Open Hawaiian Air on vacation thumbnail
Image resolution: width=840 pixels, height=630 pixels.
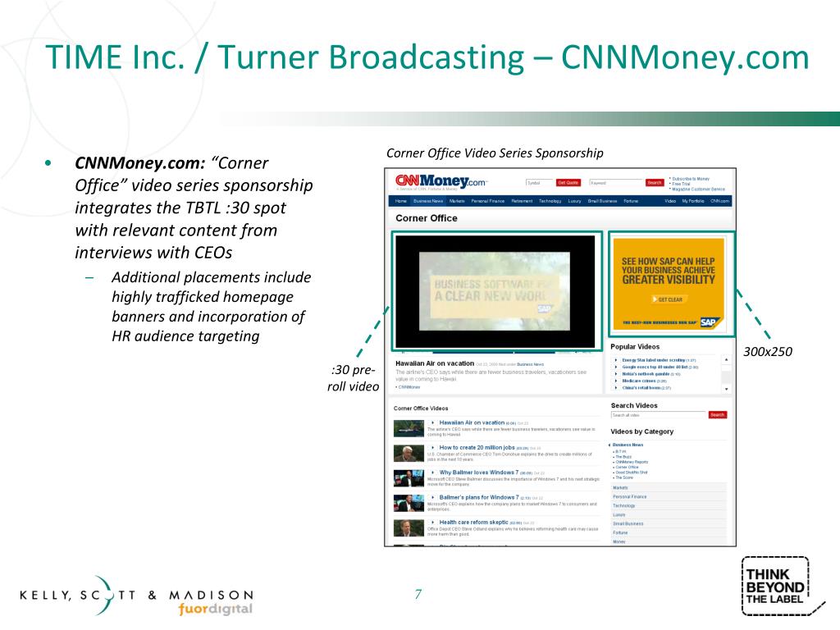point(409,428)
